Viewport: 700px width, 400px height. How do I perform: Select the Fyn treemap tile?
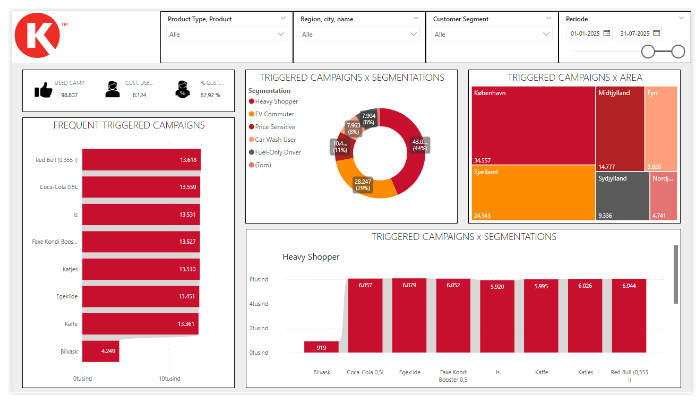point(661,129)
